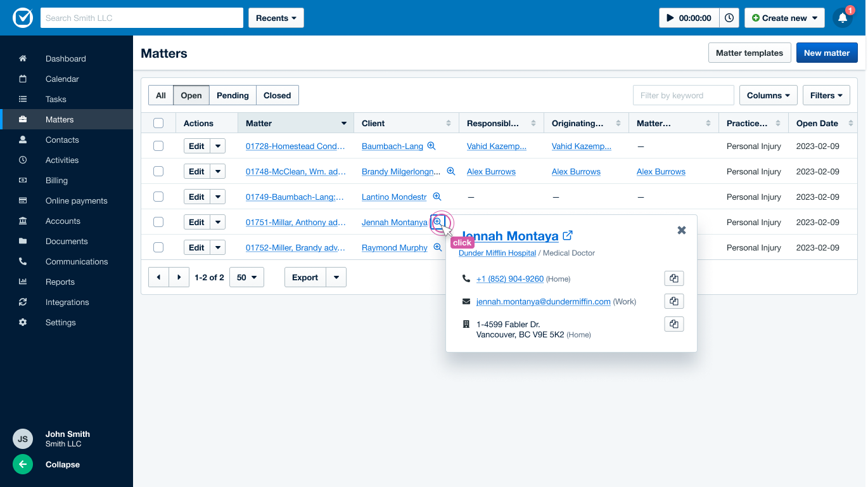Copy Jennah Montaya's phone number
The width and height of the screenshot is (868, 487).
[673, 279]
